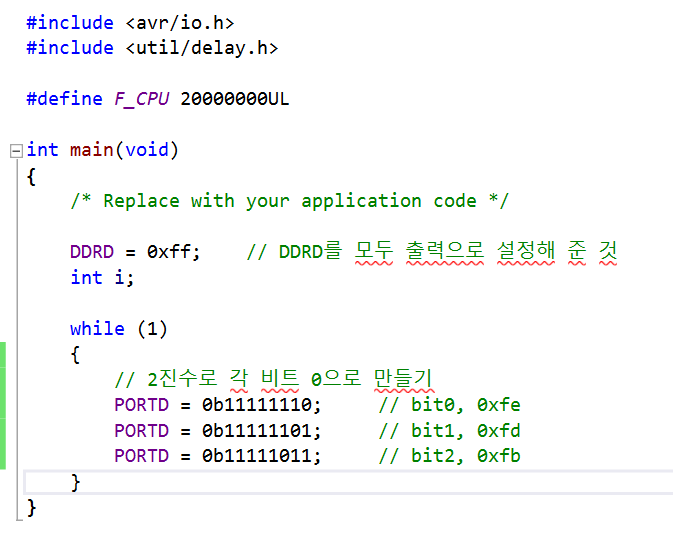Image resolution: width=673 pixels, height=546 pixels.
Task: Click the opening brace below 'while (1)'
Action: (75, 355)
